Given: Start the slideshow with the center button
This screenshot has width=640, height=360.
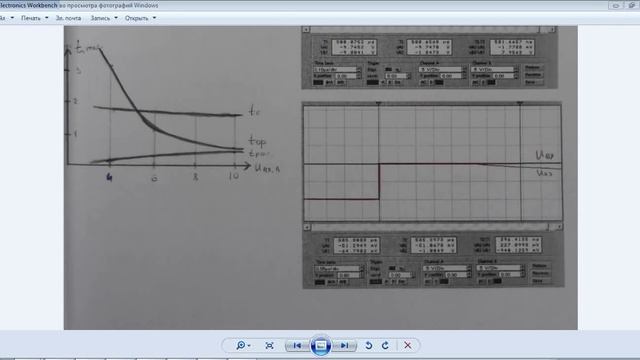Looking at the screenshot, I should point(321,345).
